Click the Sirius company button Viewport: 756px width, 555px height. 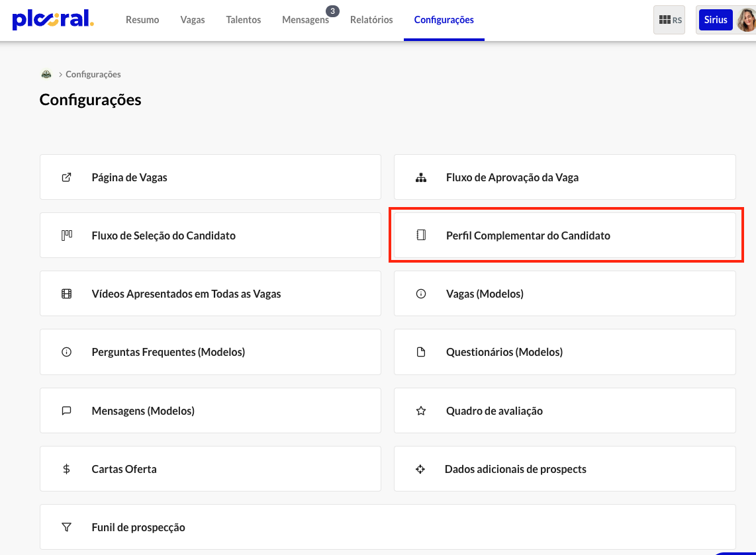click(x=716, y=20)
